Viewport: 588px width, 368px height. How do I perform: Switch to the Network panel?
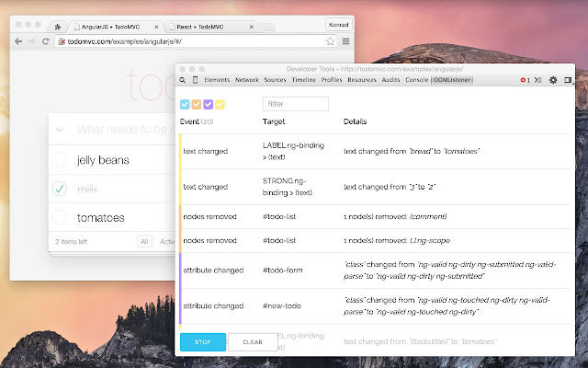pos(247,80)
